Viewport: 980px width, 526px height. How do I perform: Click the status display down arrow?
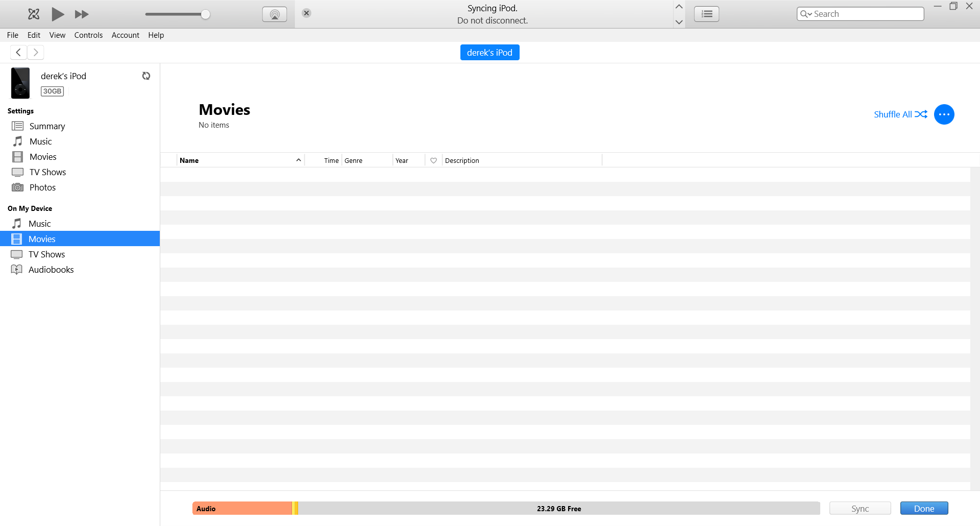coord(679,22)
